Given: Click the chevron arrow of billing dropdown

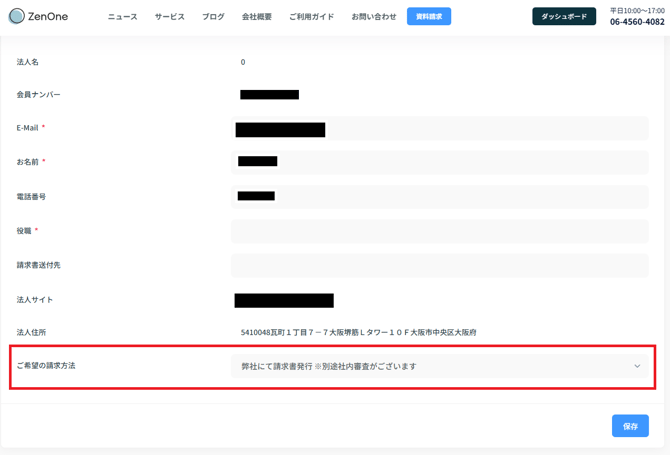Looking at the screenshot, I should 637,366.
